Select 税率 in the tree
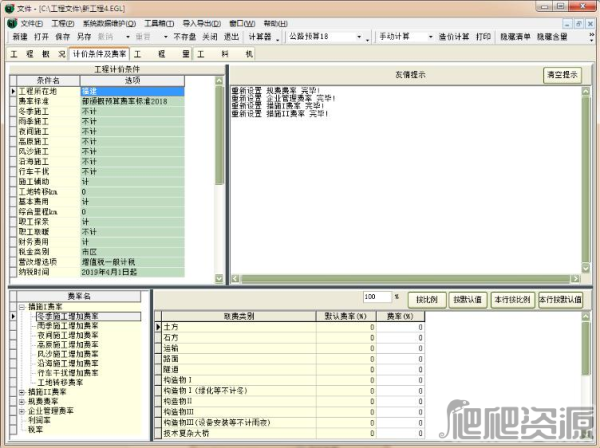Image resolution: width=600 pixels, height=448 pixels. click(35, 430)
